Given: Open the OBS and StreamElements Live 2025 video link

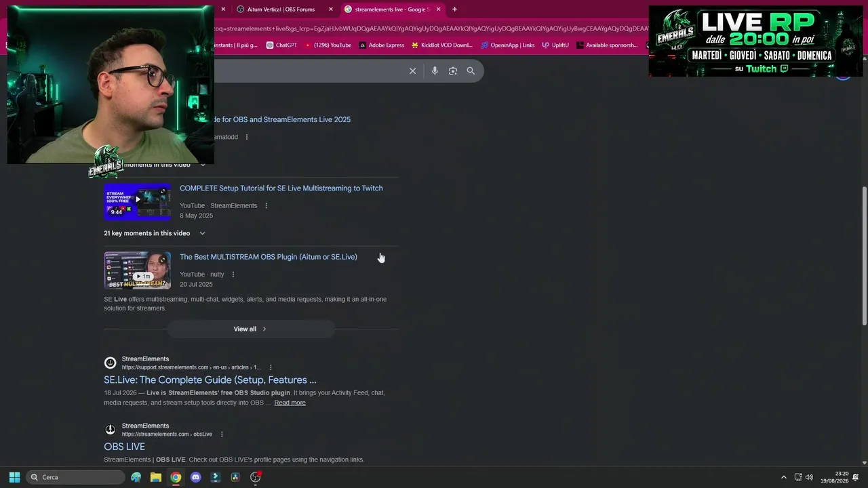Looking at the screenshot, I should (x=282, y=119).
